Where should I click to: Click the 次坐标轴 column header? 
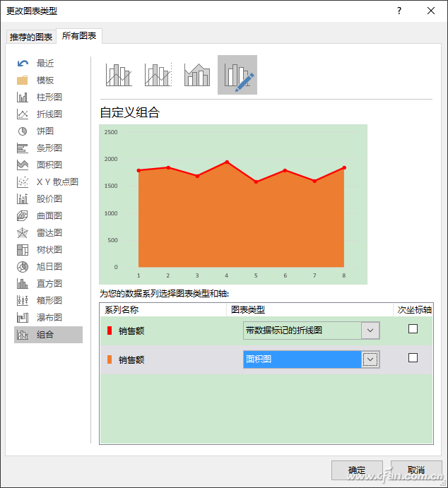click(x=414, y=309)
